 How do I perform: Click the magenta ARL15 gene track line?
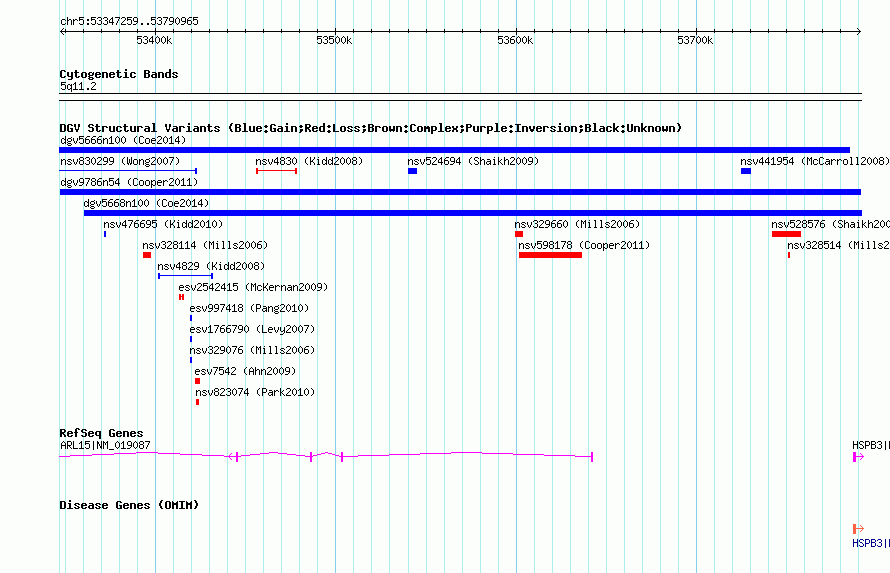click(x=326, y=456)
